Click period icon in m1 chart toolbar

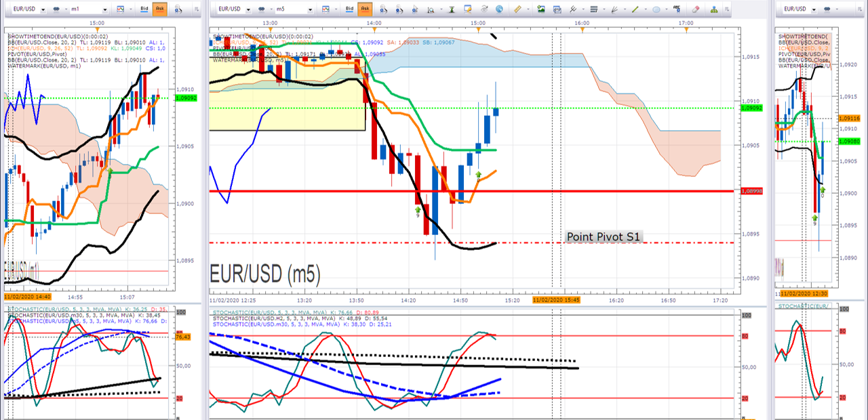[x=56, y=9]
